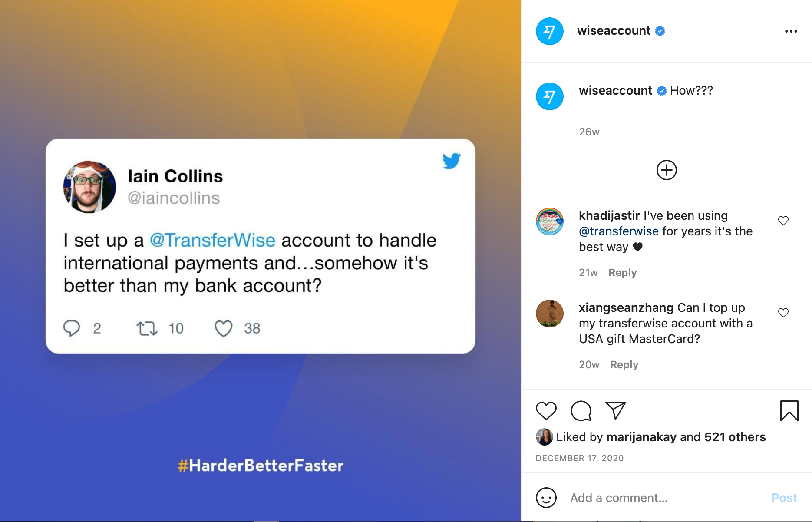The image size is (812, 522).
Task: Share post via paper plane icon
Action: click(615, 410)
